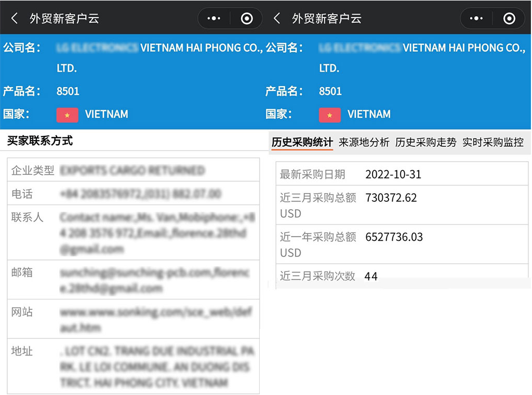532x395 pixels.
Task: Click the 最新采购日期 label
Action: click(x=312, y=174)
